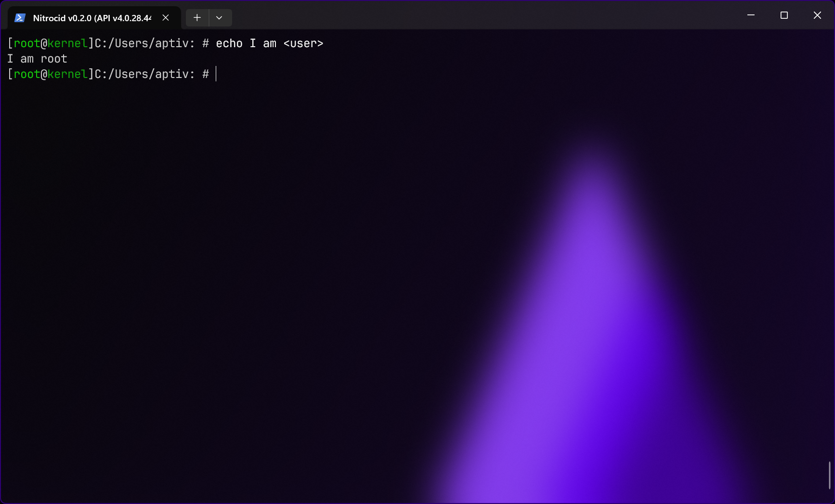This screenshot has height=504, width=835.
Task: Select the Nitrocid v0.2.0 tab title
Action: 91,18
